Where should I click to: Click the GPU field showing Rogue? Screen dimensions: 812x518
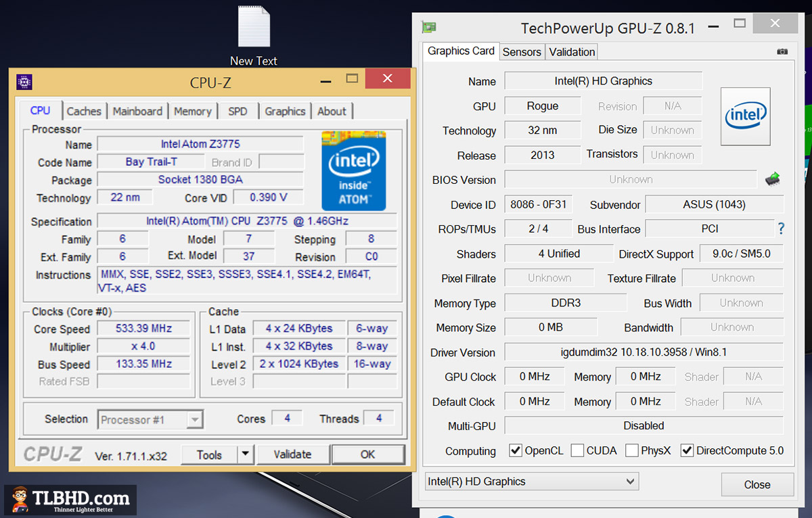point(543,106)
